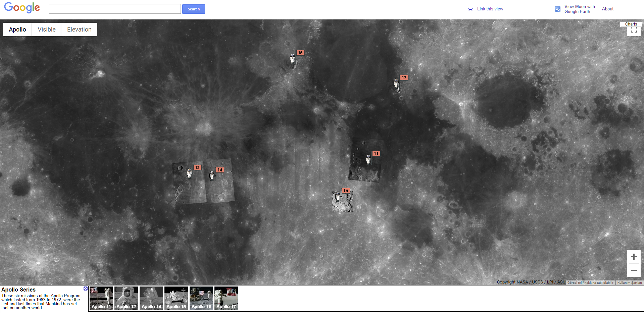Select the Apollo 11 thumbnail
Screen dimensions: 644x313
pyautogui.click(x=101, y=298)
